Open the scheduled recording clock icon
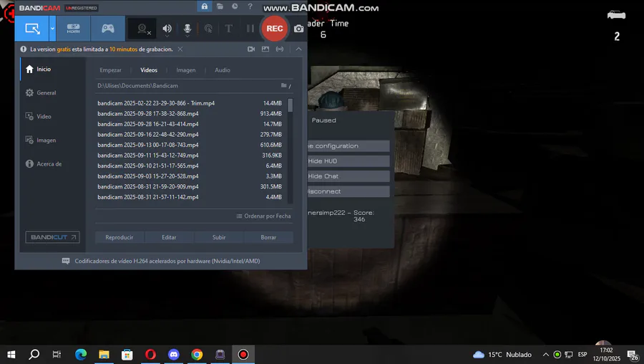This screenshot has height=364, width=644. coord(235,6)
